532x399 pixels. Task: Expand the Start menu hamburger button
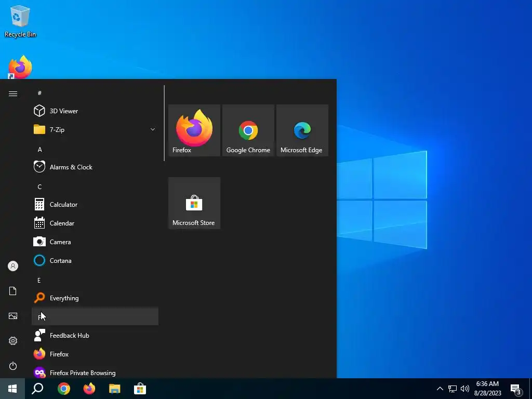click(13, 94)
